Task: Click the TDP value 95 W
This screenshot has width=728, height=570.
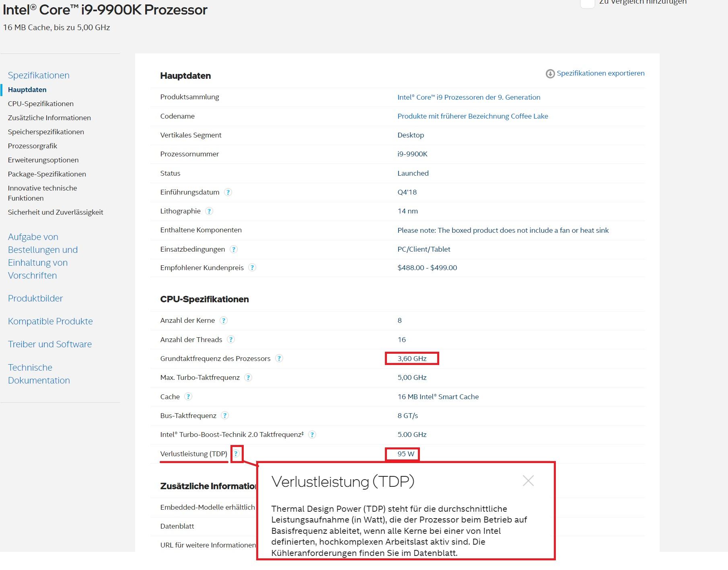Action: pyautogui.click(x=406, y=454)
